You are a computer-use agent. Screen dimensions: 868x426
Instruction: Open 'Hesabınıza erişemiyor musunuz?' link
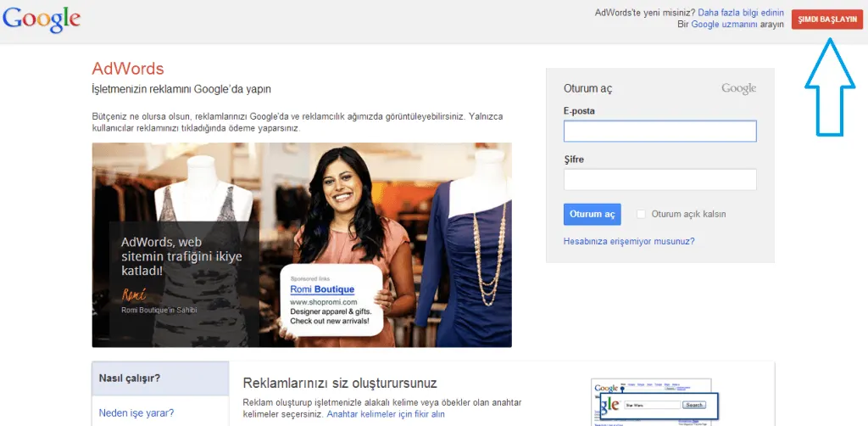point(629,242)
